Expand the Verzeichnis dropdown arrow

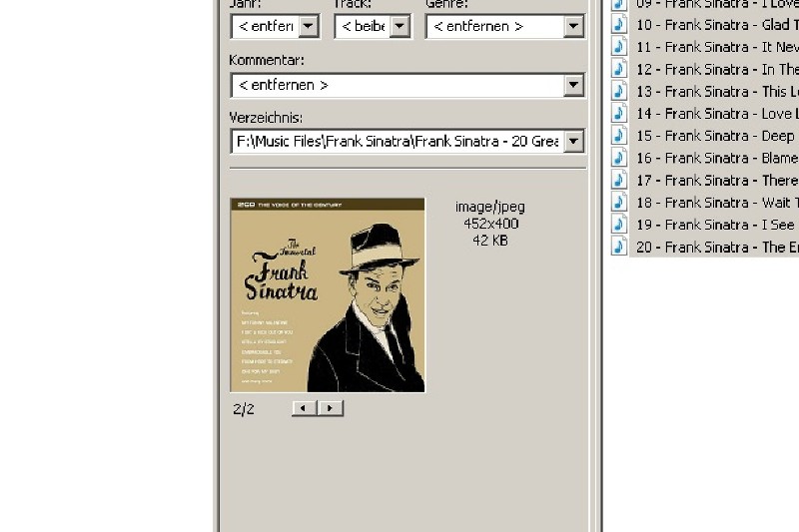[573, 141]
